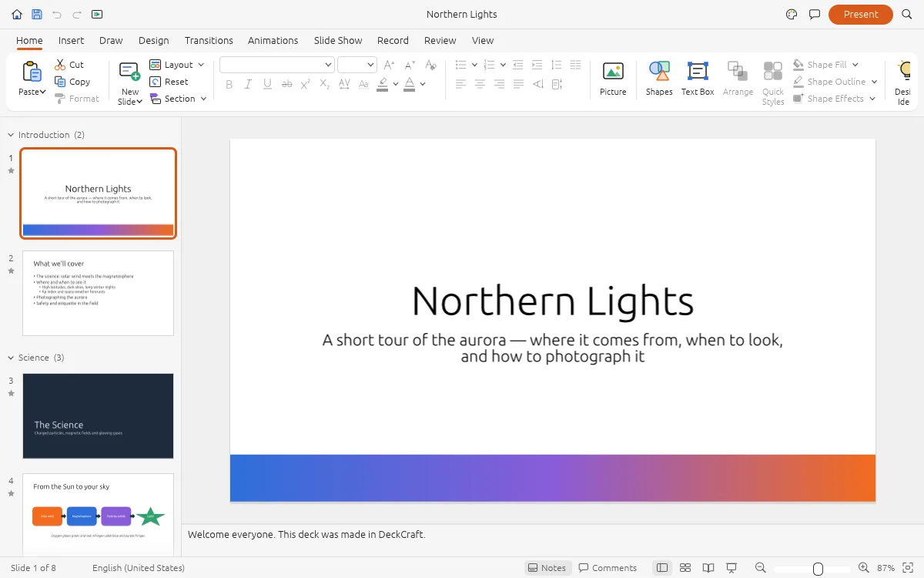
Task: Open the Layout dropdown
Action: (177, 65)
